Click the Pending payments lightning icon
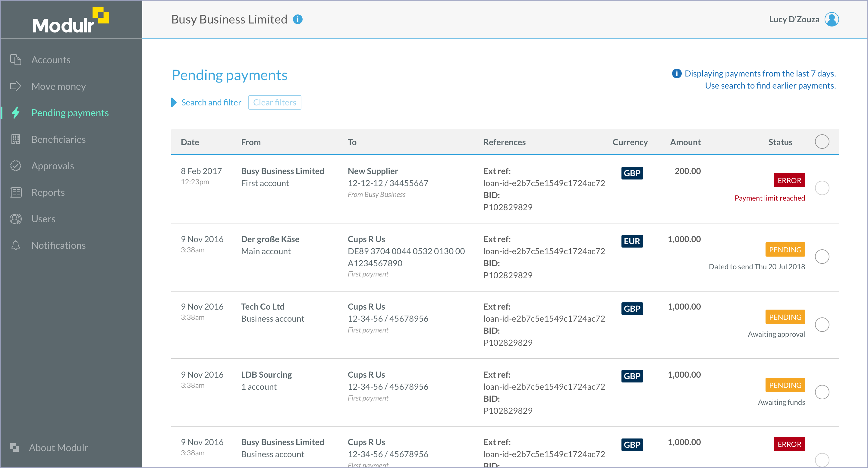 click(15, 113)
